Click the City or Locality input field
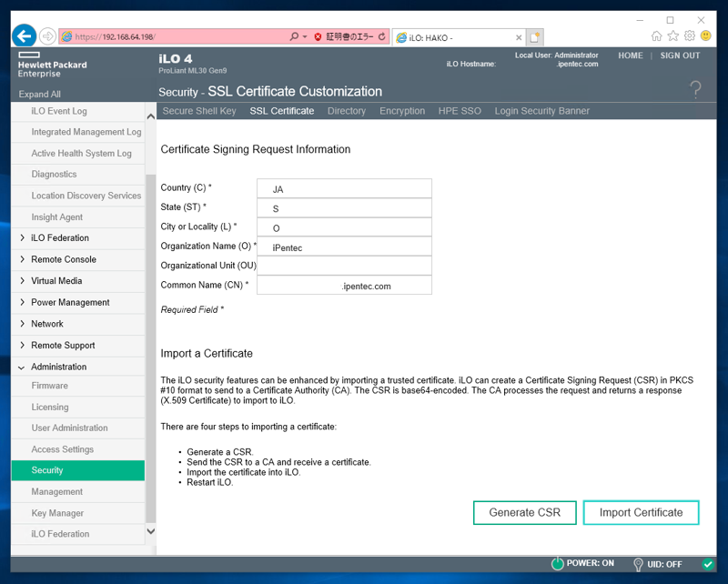This screenshot has width=728, height=584. point(344,227)
